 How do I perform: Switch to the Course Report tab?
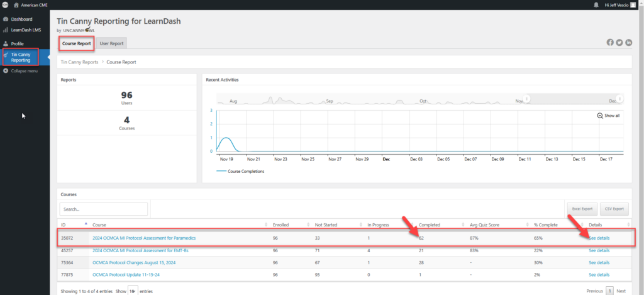[76, 43]
